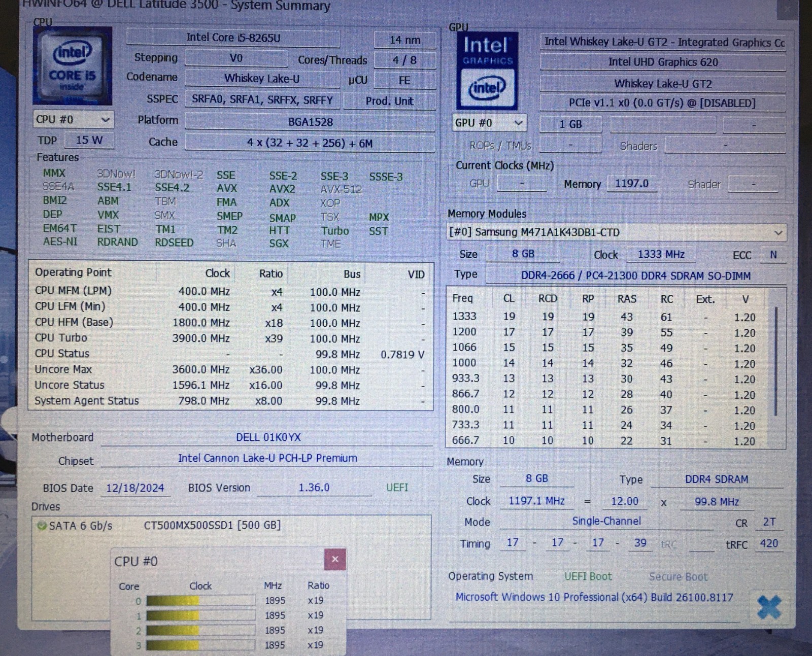This screenshot has height=656, width=812.
Task: Click the CR 2T value
Action: click(x=769, y=522)
